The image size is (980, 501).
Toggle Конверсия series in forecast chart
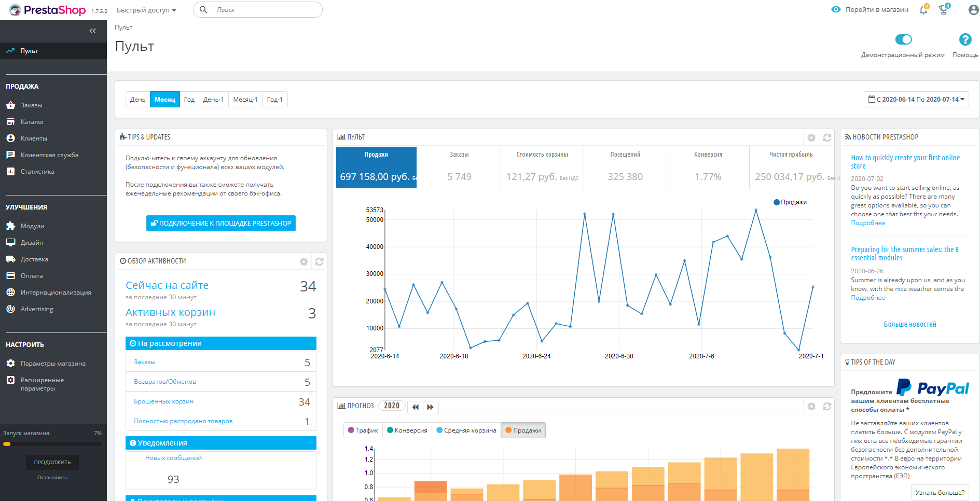[407, 430]
